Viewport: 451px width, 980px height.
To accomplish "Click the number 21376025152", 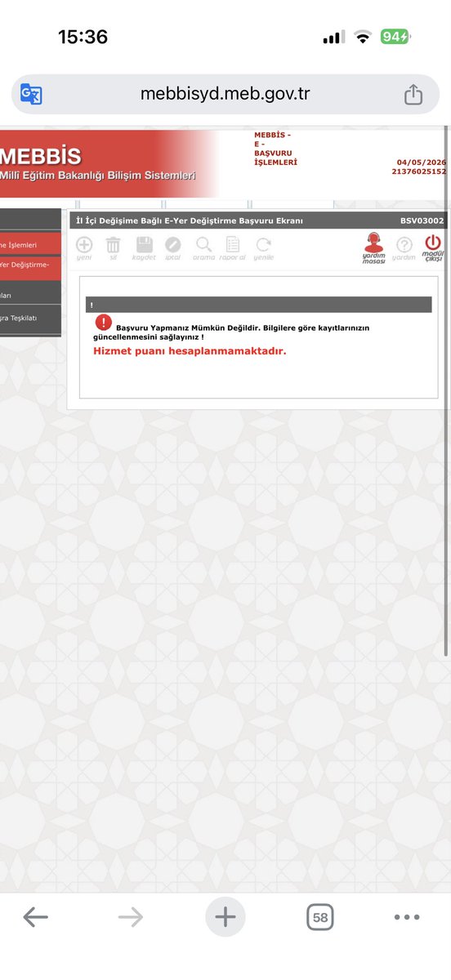I will pyautogui.click(x=419, y=171).
